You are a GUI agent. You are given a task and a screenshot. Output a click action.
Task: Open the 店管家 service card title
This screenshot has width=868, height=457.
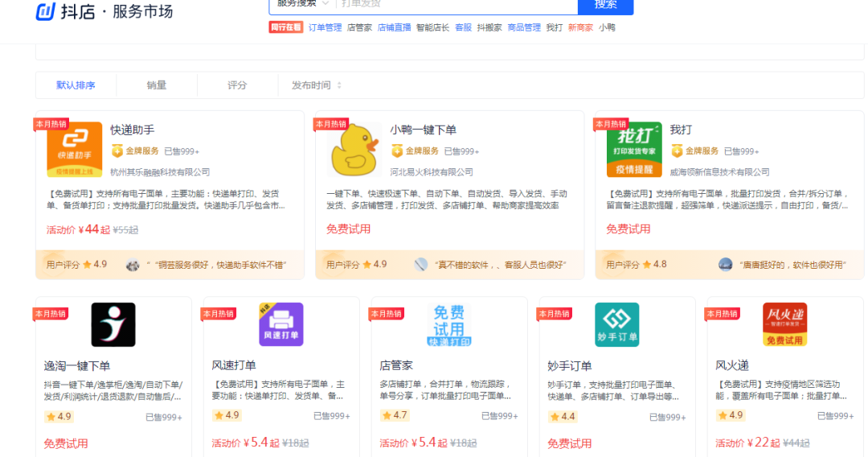tap(396, 365)
